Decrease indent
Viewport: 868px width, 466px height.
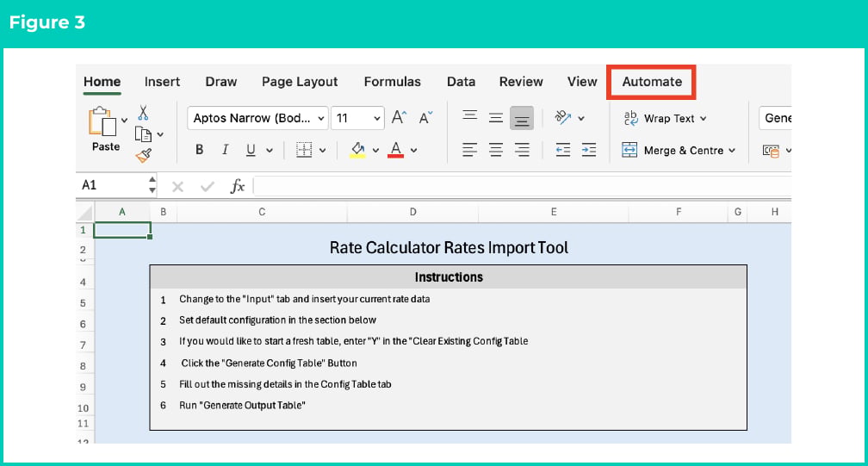563,149
